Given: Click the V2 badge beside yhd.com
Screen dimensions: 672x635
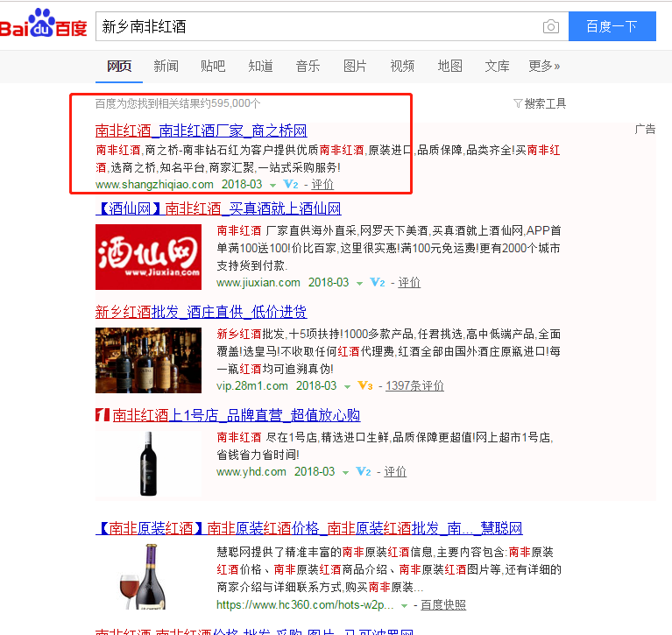Looking at the screenshot, I should (364, 472).
